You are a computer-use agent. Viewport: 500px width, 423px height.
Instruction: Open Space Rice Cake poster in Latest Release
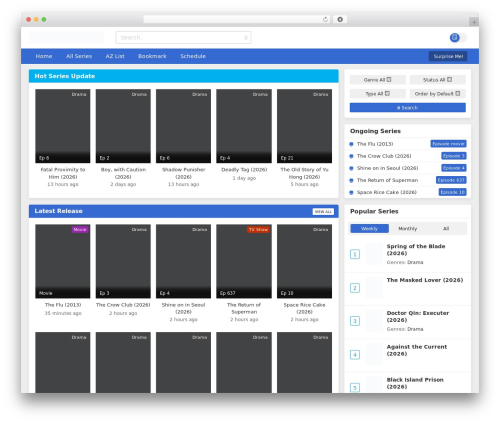(x=304, y=261)
